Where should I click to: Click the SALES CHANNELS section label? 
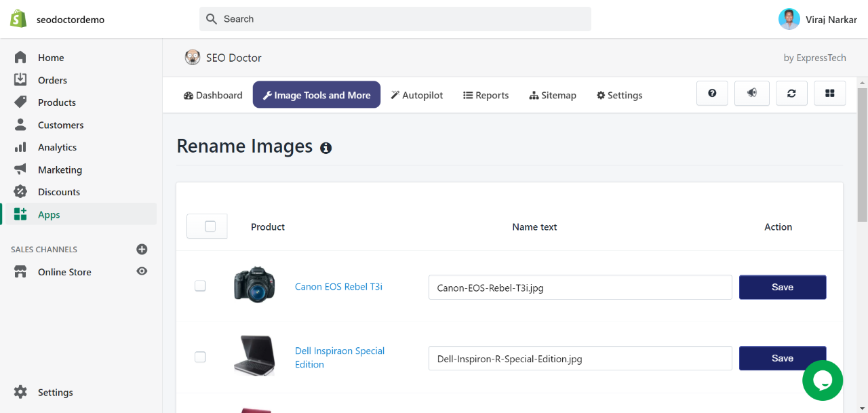point(44,250)
